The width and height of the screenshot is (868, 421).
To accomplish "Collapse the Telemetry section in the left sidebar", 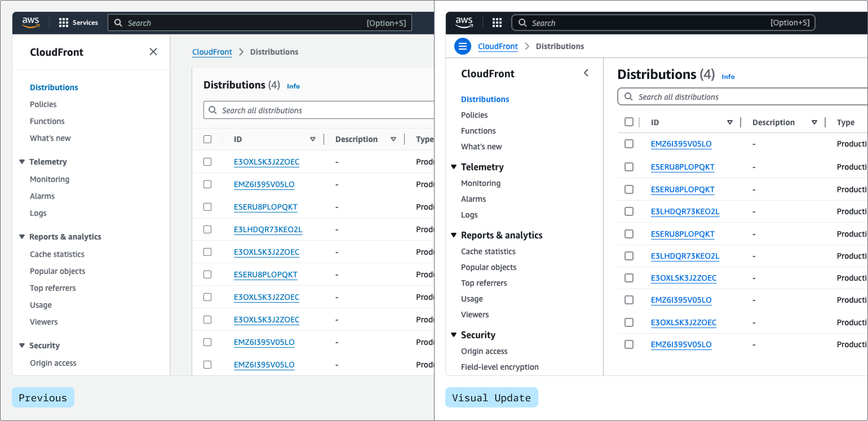I will [x=22, y=162].
